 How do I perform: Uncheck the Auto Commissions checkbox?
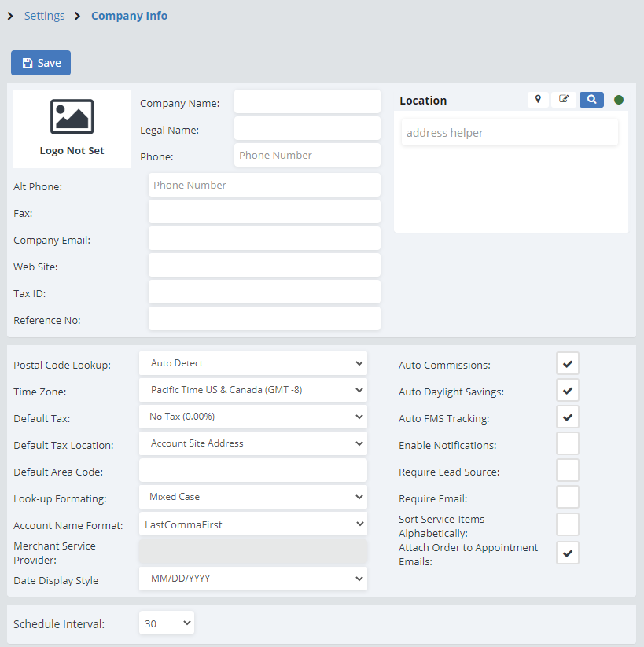pyautogui.click(x=568, y=364)
